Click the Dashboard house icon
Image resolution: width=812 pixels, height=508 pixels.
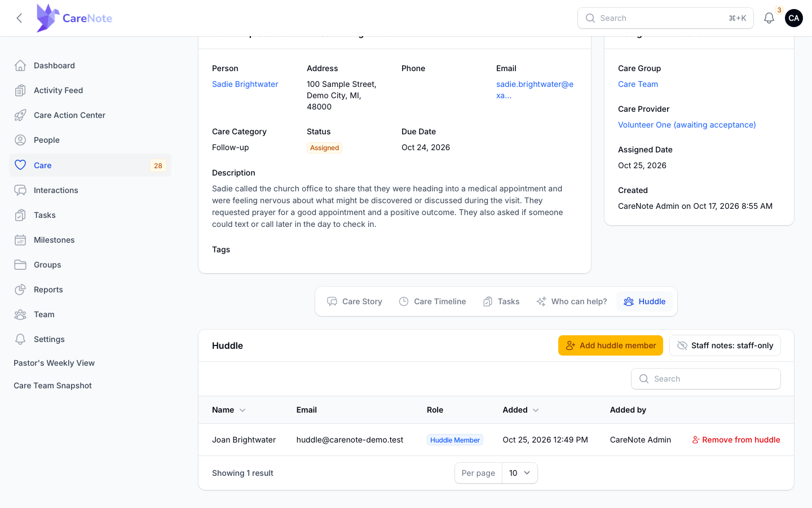coord(20,65)
